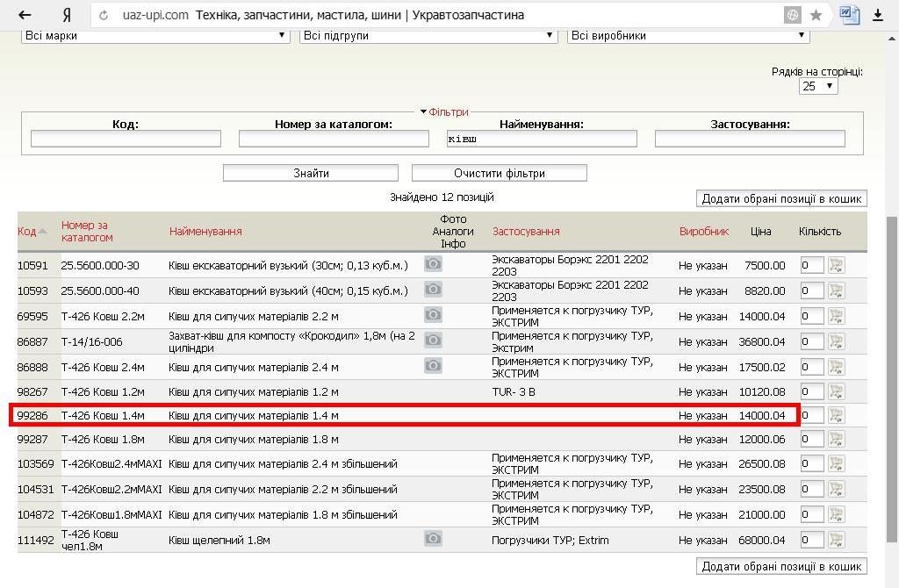This screenshot has height=588, width=899.
Task: Click 'Очистити фільтри' button
Action: coord(499,173)
